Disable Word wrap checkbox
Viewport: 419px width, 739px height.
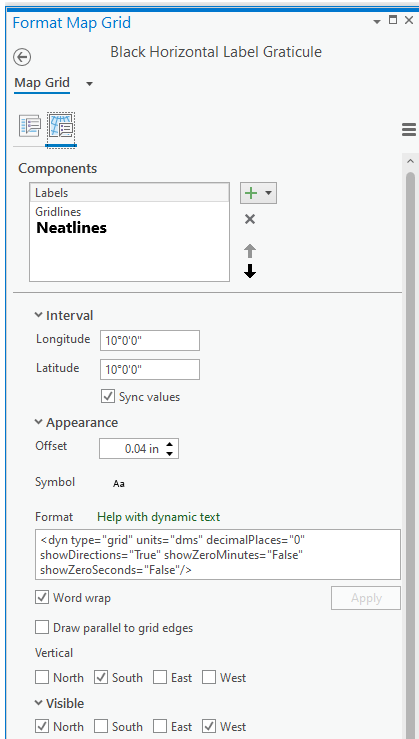(x=42, y=598)
